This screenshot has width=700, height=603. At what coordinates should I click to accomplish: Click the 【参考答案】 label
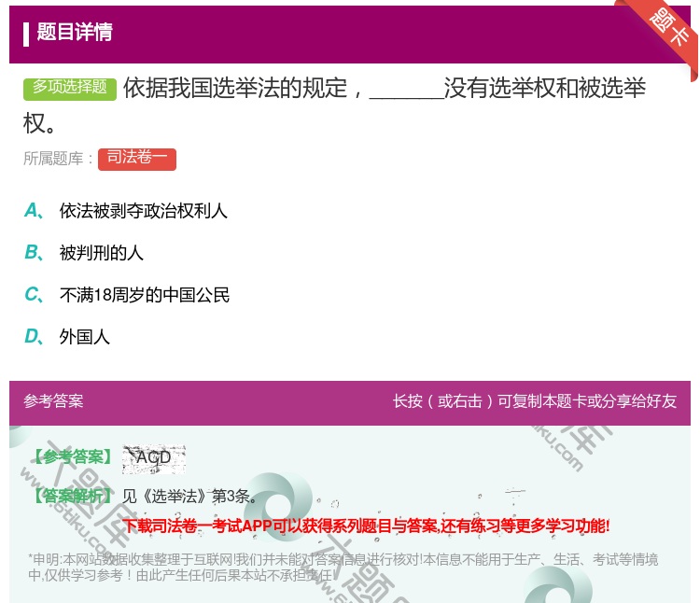[x=72, y=457]
